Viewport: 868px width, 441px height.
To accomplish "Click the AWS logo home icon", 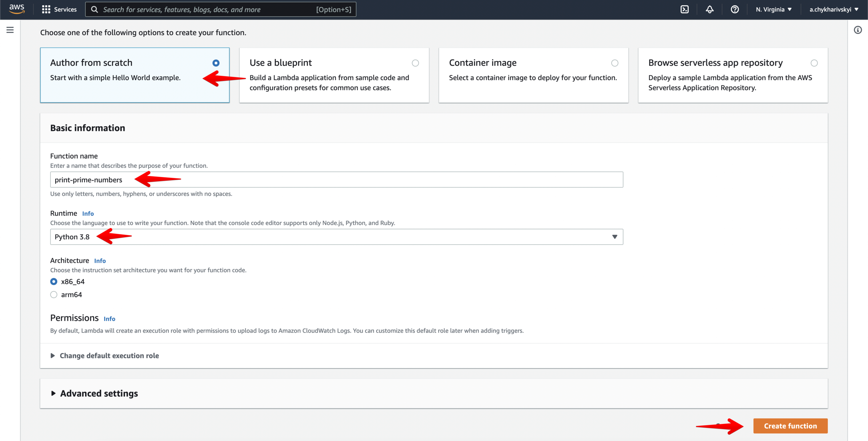I will tap(17, 9).
